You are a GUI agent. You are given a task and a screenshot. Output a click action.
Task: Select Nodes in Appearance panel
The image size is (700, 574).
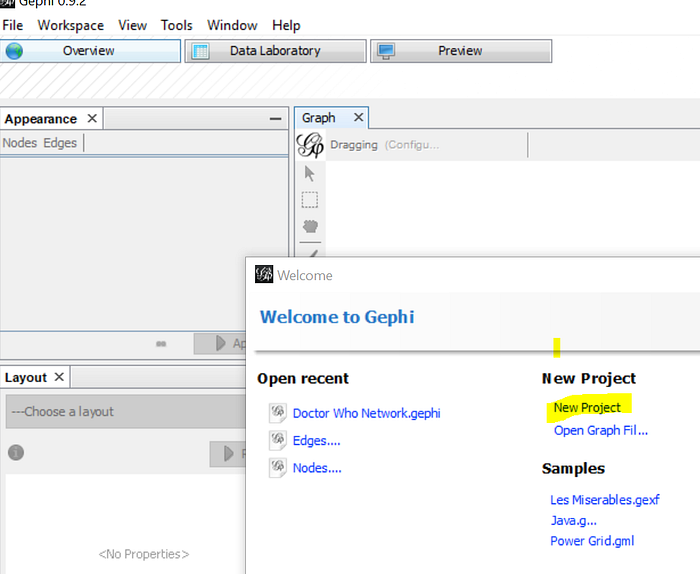tap(20, 143)
